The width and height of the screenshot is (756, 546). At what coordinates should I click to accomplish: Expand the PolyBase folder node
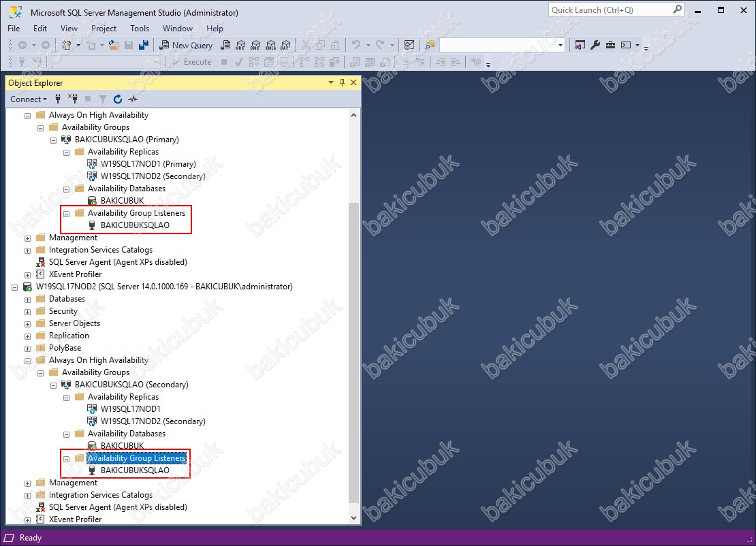click(x=28, y=348)
